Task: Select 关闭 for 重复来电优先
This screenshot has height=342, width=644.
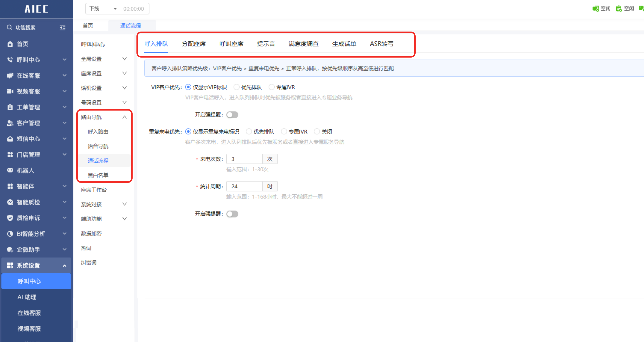Action: 317,132
